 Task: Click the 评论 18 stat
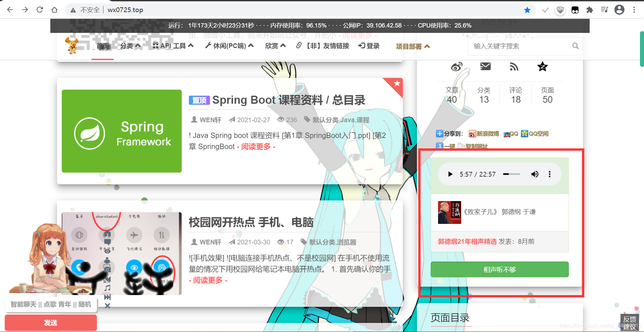point(516,95)
